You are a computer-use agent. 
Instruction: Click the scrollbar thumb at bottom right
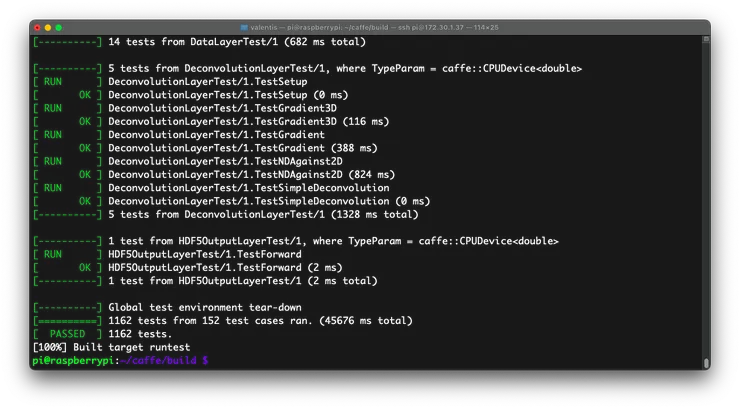(706, 363)
